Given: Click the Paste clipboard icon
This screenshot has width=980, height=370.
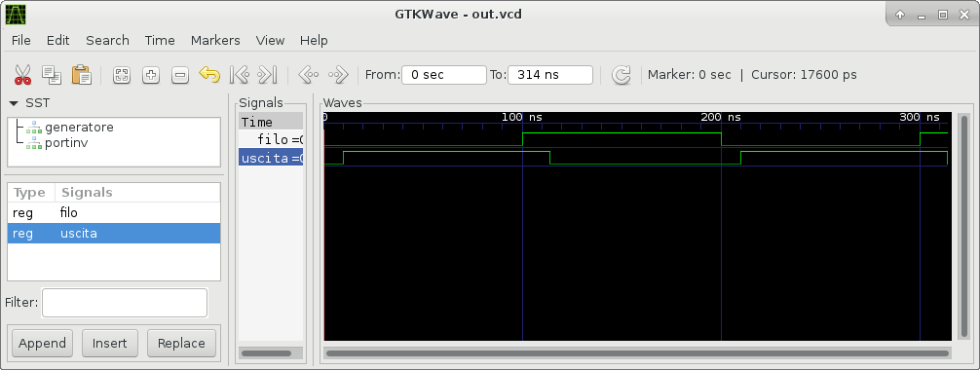Looking at the screenshot, I should point(81,75).
